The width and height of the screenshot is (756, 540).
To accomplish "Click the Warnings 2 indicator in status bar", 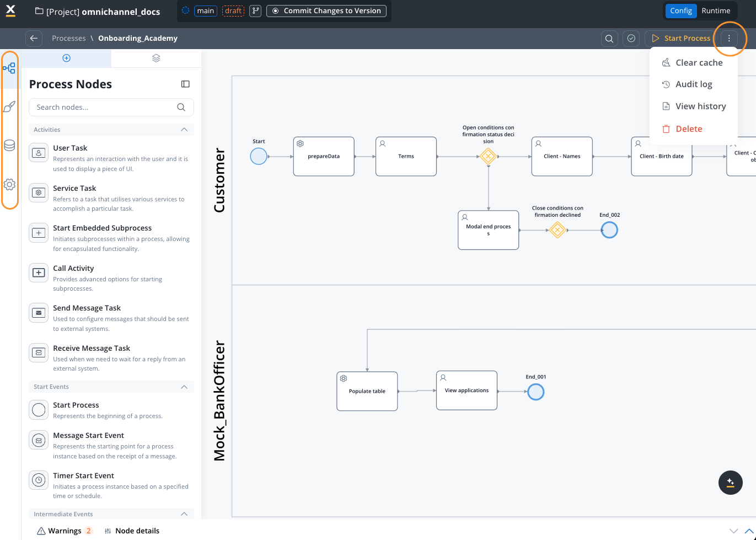I will point(63,530).
